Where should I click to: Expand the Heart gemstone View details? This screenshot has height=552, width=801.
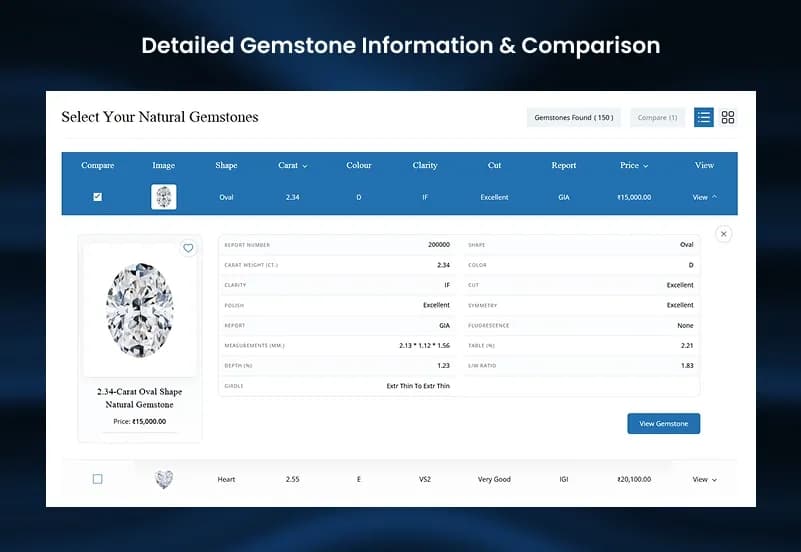click(x=704, y=479)
